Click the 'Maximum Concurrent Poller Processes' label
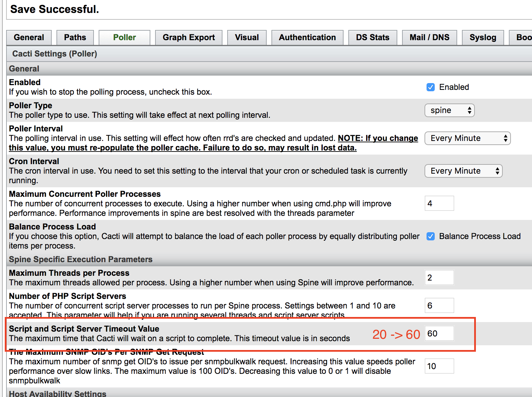 pyautogui.click(x=85, y=194)
